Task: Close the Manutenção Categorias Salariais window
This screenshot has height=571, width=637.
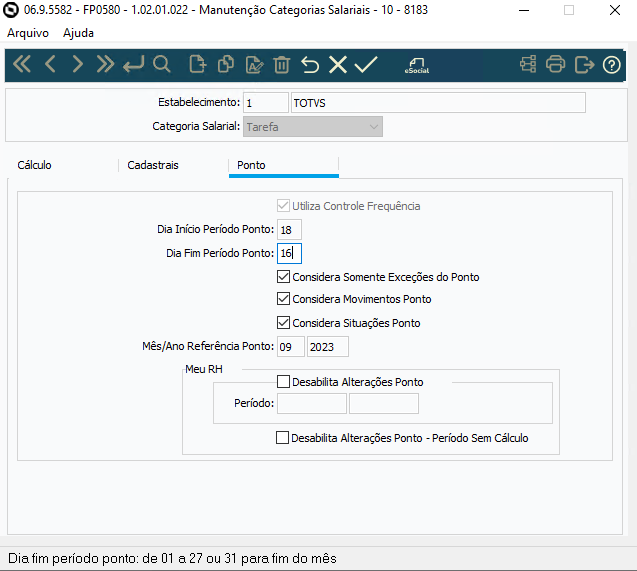Action: 615,10
